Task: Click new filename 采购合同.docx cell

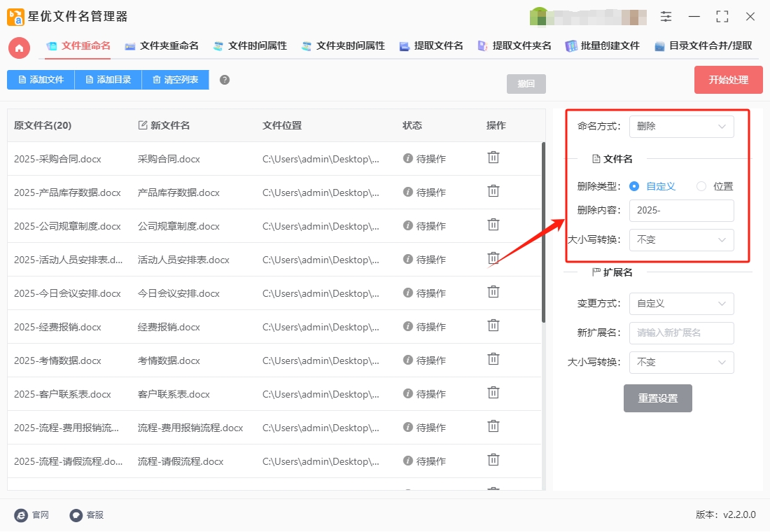Action: click(169, 159)
